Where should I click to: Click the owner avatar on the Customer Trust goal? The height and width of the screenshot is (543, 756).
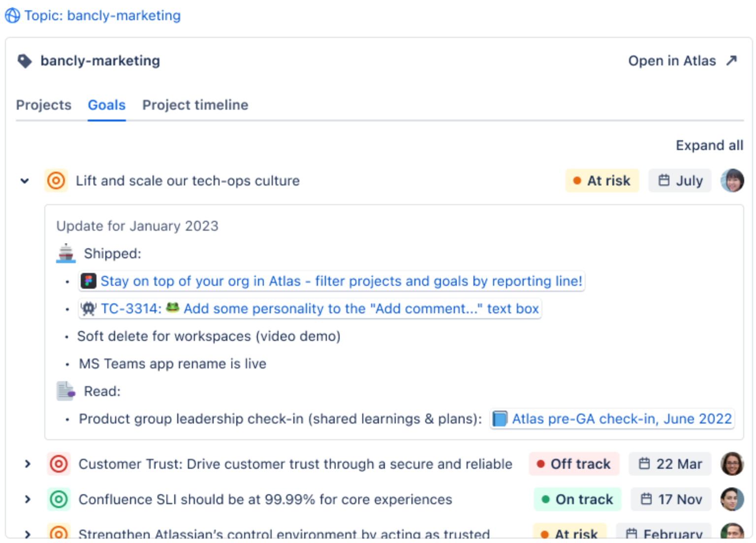732,464
